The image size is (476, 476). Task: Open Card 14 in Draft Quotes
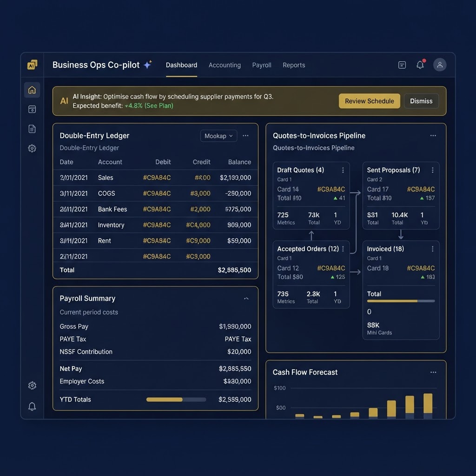tap(288, 190)
